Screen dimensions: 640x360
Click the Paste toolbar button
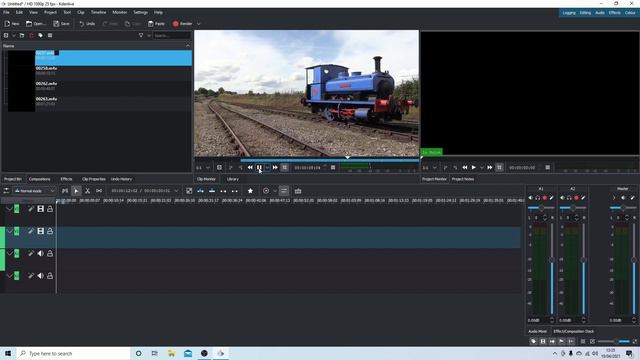[156, 24]
